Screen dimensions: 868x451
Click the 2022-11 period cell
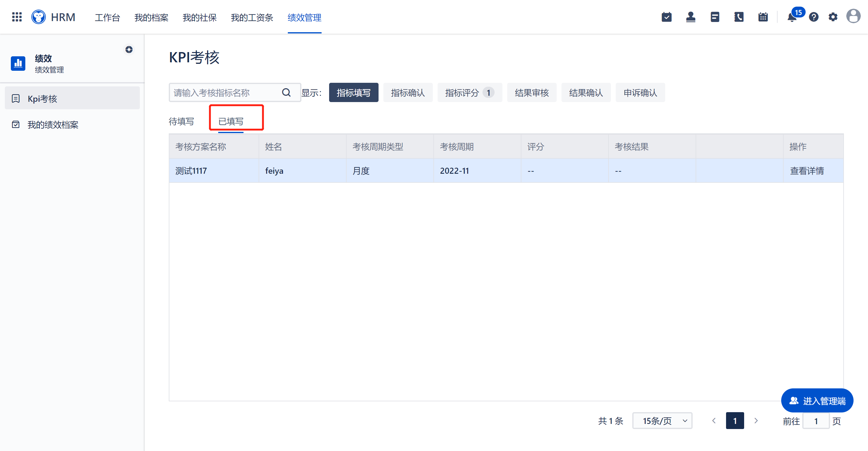[477, 171]
